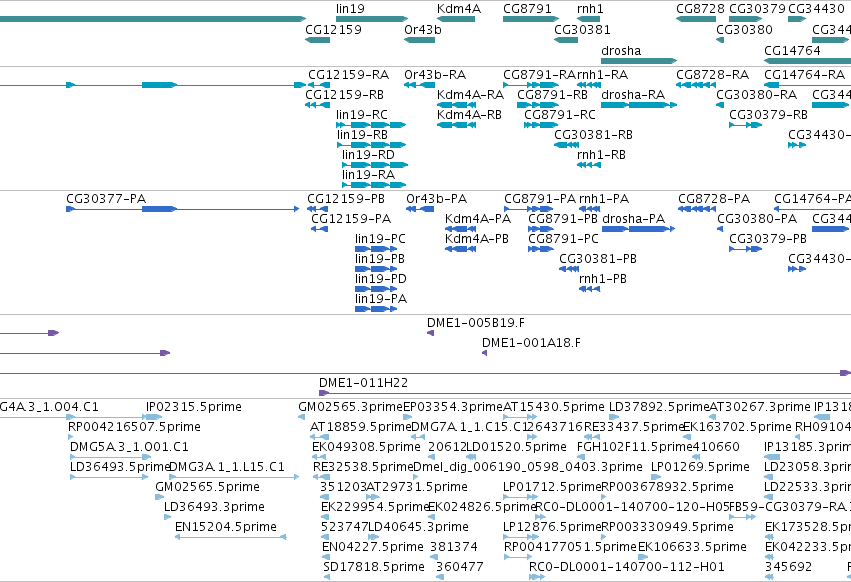
Task: Choose the lin19-PA feature
Action: click(x=376, y=309)
